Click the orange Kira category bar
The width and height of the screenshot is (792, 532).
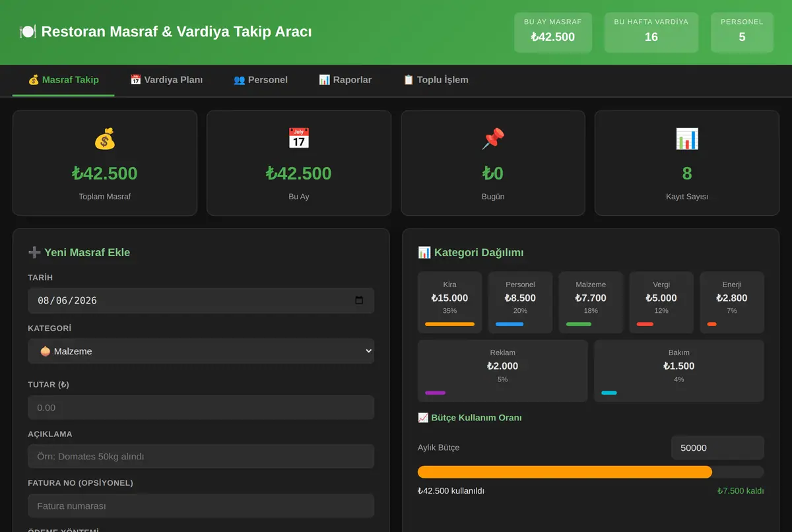coord(449,324)
